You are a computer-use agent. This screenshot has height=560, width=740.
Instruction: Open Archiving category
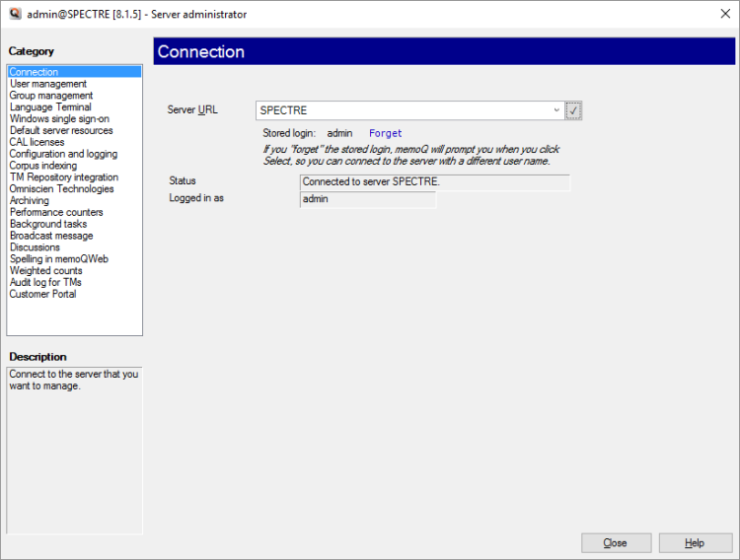pyautogui.click(x=30, y=201)
